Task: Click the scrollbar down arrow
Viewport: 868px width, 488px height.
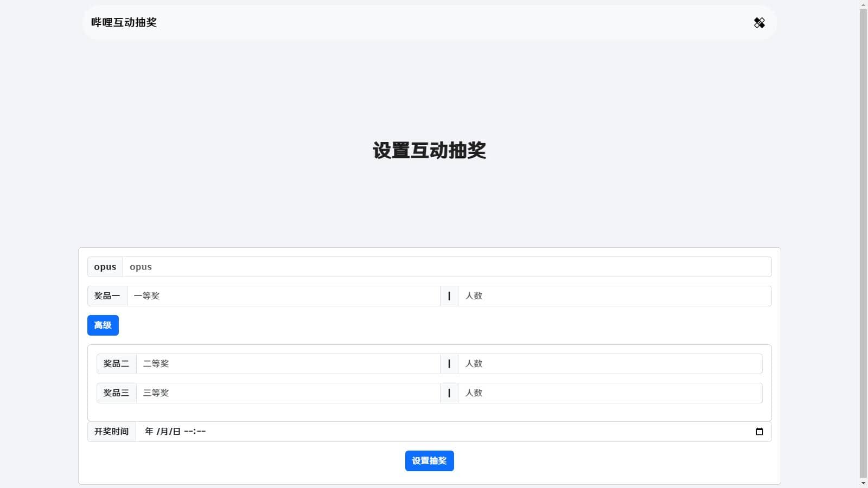Action: pos(863,483)
